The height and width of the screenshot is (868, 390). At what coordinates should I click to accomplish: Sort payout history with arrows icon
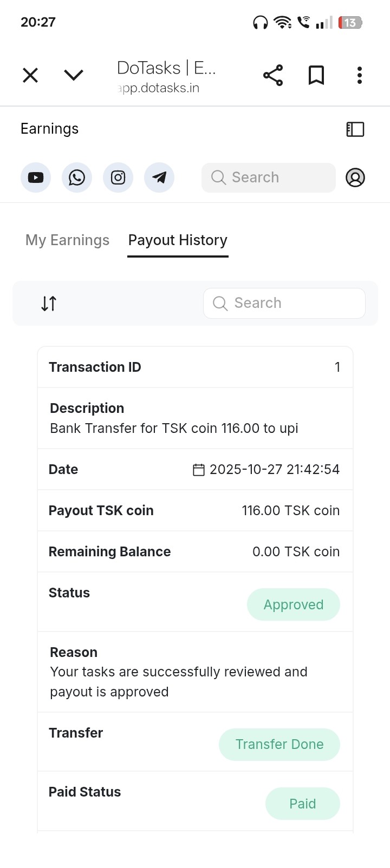click(x=49, y=304)
